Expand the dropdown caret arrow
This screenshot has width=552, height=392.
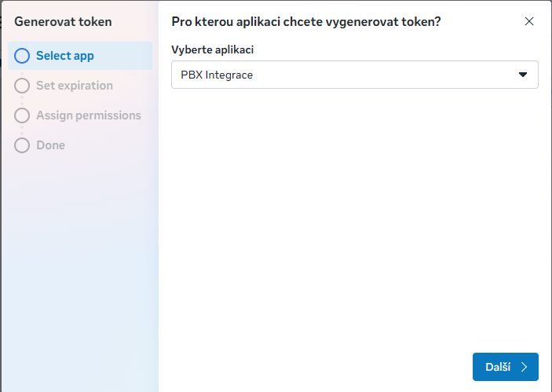[523, 75]
